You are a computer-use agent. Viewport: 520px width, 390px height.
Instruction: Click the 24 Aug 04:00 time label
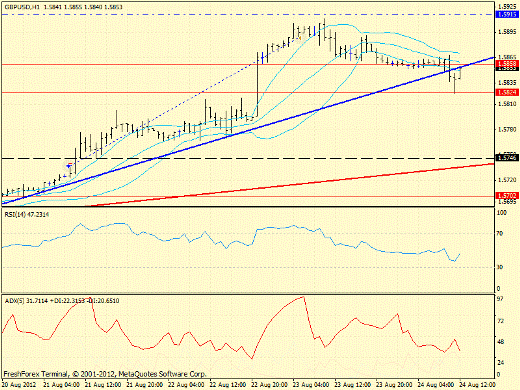[x=436, y=385]
